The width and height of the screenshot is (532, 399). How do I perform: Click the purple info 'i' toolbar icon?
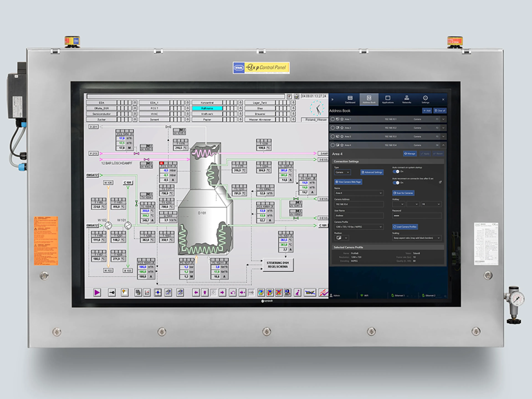coord(298,292)
